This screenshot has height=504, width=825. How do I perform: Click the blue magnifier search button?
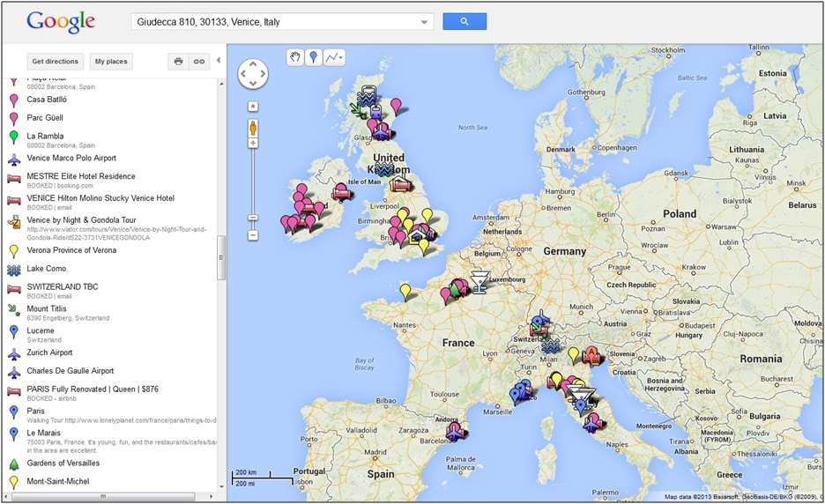464,21
